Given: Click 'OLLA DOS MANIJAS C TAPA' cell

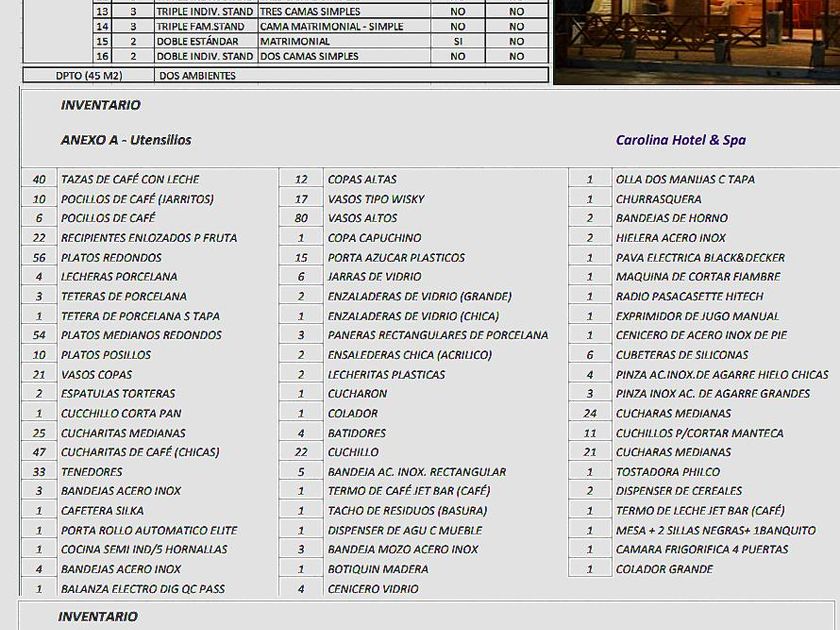Looking at the screenshot, I should (685, 179).
